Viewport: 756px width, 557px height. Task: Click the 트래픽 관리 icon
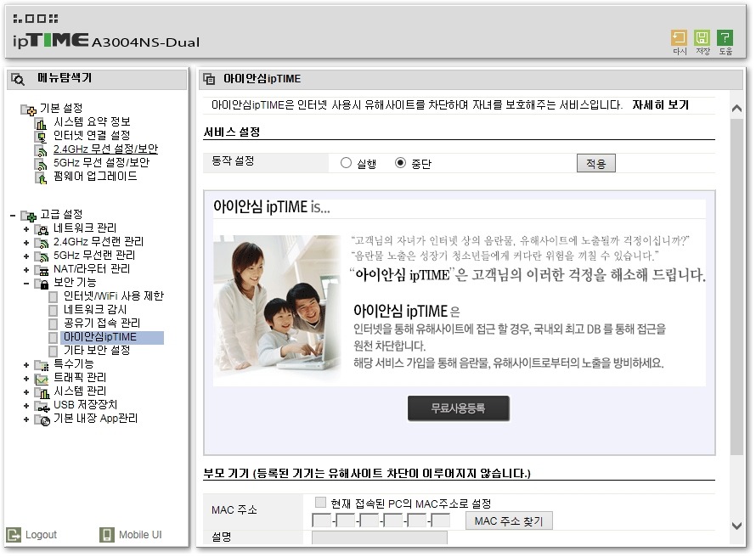[x=42, y=379]
